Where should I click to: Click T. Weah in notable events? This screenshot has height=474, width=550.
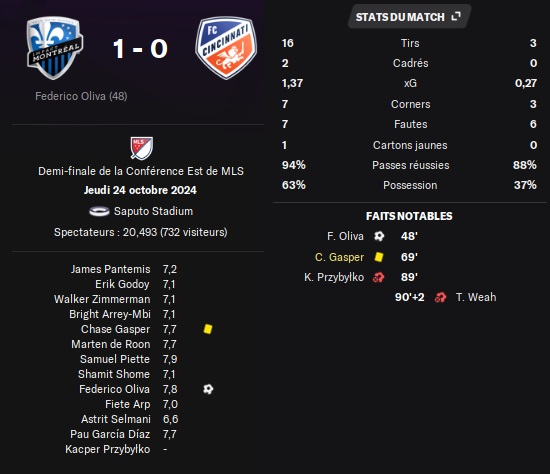click(476, 297)
